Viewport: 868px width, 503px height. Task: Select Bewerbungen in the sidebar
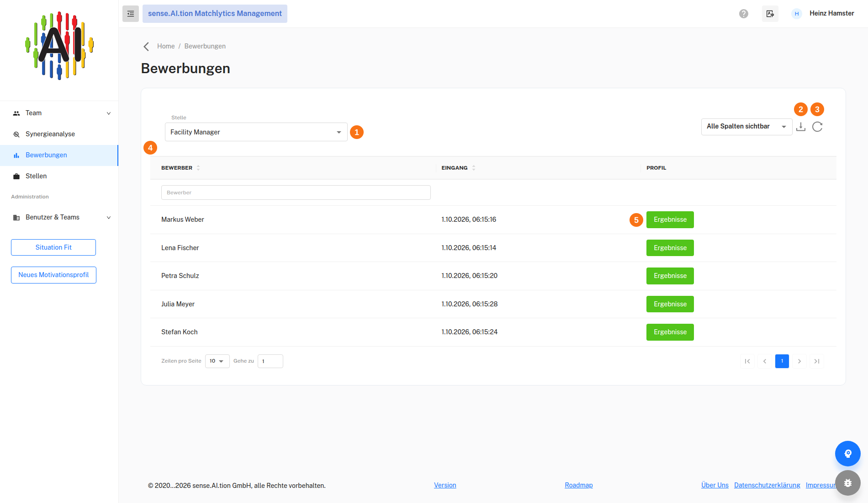59,155
